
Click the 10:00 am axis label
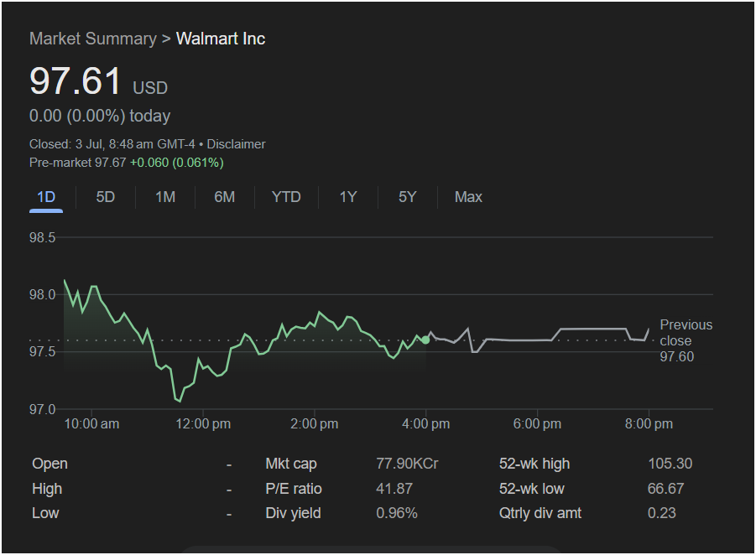point(91,424)
